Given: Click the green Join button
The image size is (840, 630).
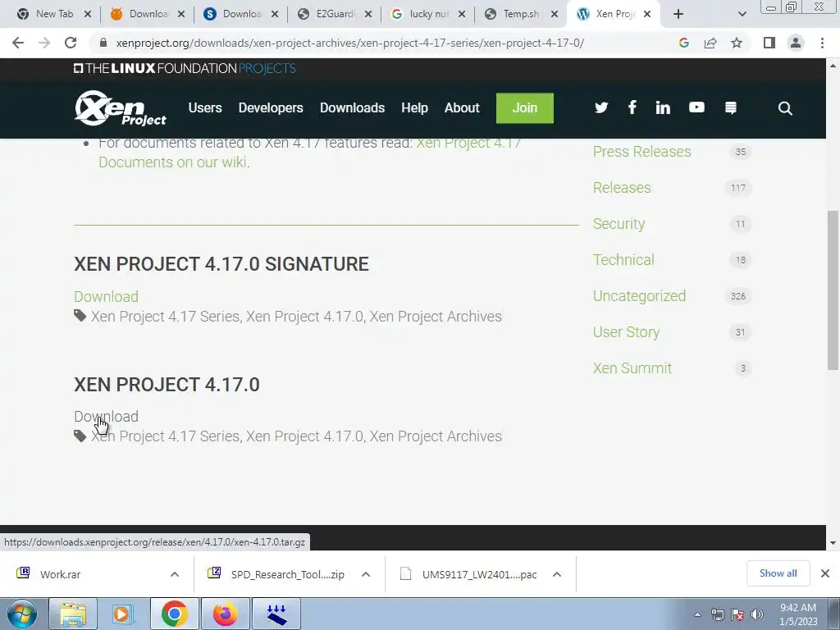Looking at the screenshot, I should tap(524, 108).
